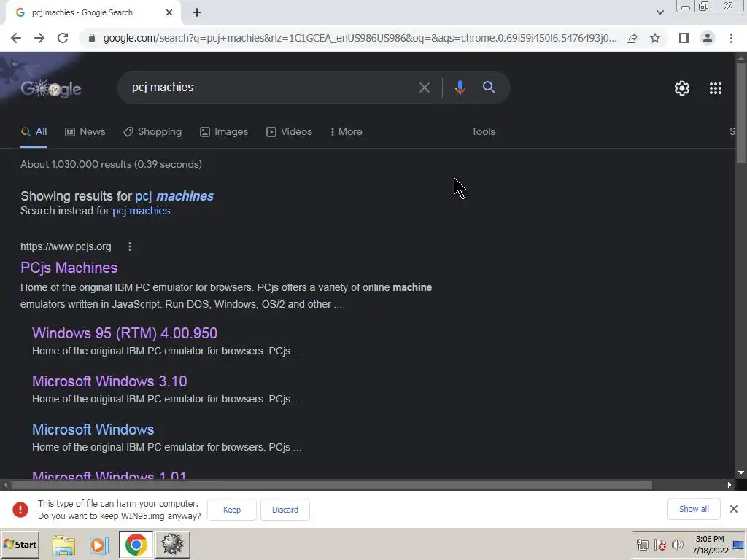This screenshot has width=747, height=560.
Task: Open the Google apps grid
Action: pos(716,88)
